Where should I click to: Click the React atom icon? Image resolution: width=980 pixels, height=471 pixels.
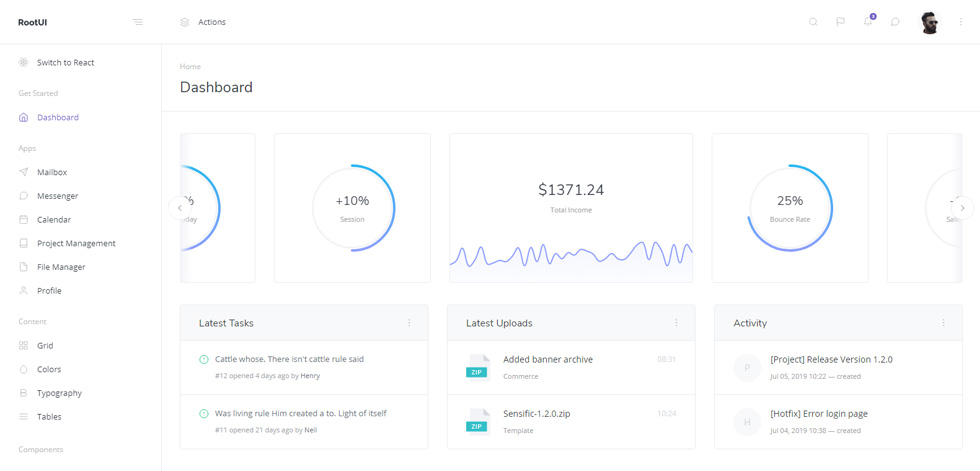[24, 62]
